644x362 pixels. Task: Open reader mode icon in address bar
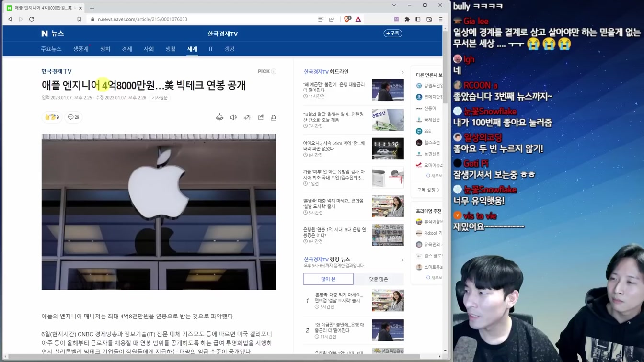(321, 19)
